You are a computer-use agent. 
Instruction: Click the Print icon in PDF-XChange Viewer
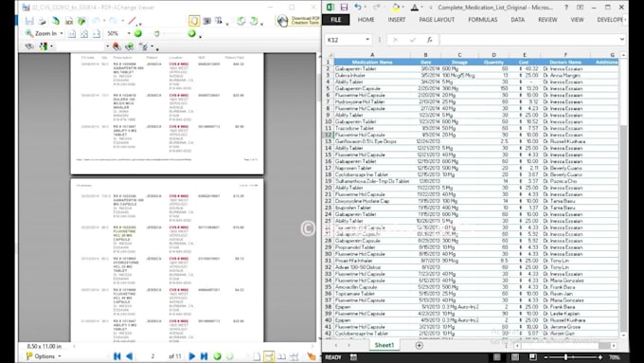point(42,21)
